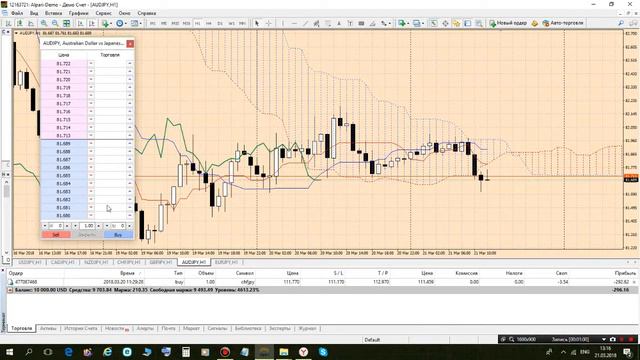Toggle the chart auto scroll icon
The height and width of the screenshot is (360, 640).
[x=80, y=23]
